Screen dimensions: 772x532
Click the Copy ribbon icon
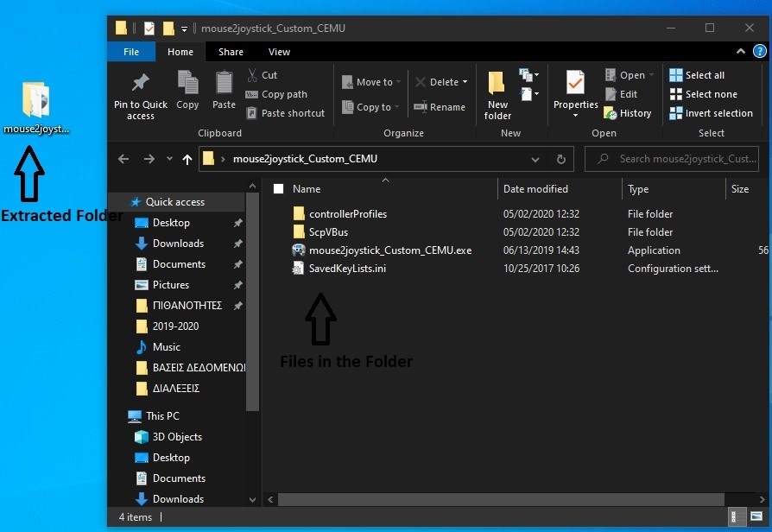187,90
